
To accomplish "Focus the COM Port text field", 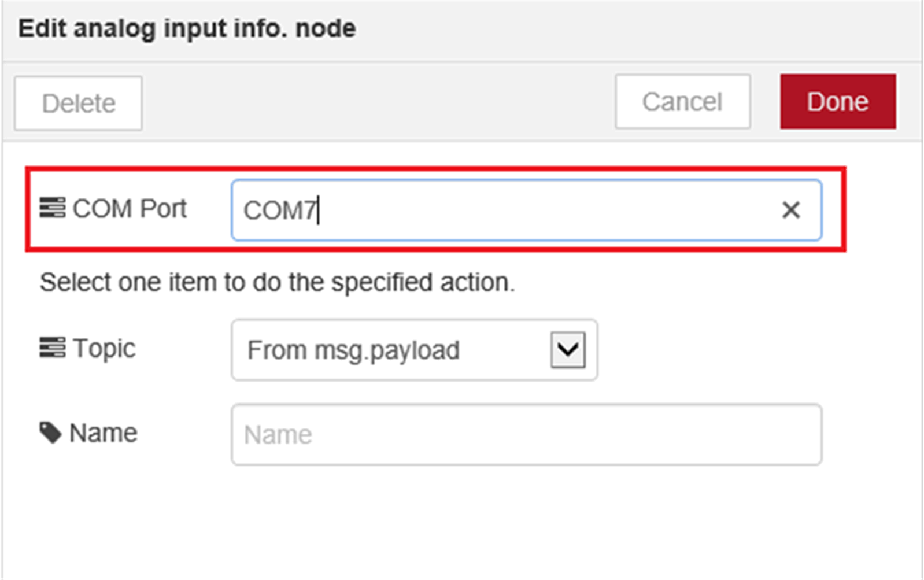I will 520,210.
